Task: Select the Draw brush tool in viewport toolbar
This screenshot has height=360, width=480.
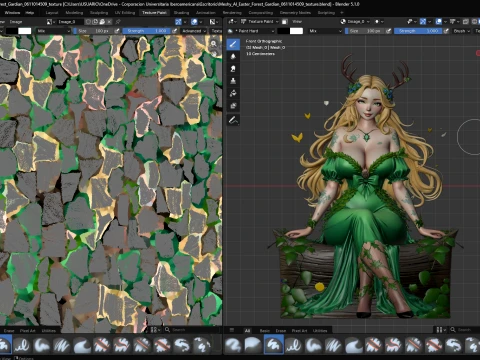Action: pyautogui.click(x=233, y=44)
